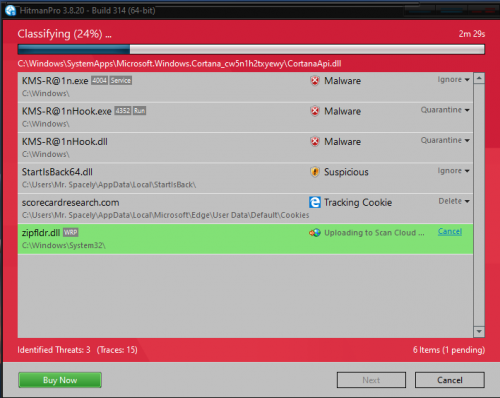Click malware shield icon for KMS-R@1nHook.dll
The height and width of the screenshot is (398, 500).
(x=315, y=141)
